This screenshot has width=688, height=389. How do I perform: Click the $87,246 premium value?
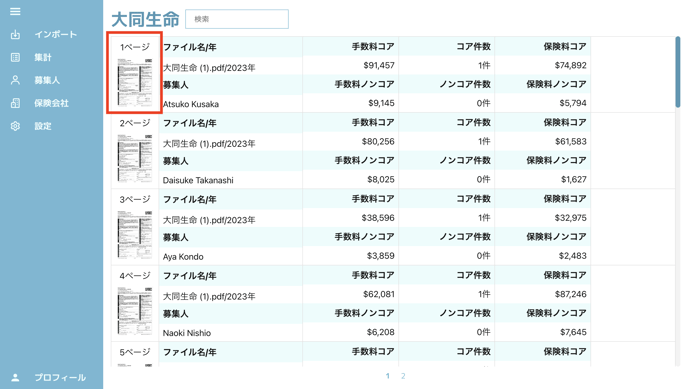tap(570, 294)
